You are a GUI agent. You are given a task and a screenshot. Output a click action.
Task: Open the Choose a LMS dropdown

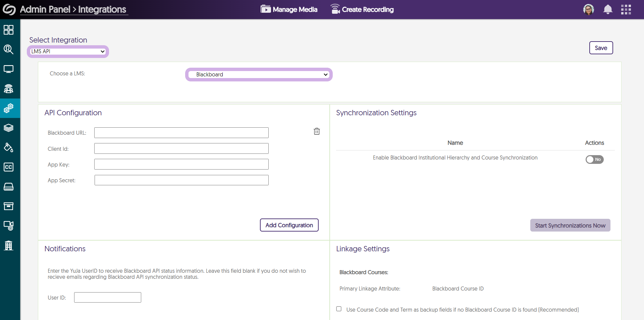pos(259,74)
